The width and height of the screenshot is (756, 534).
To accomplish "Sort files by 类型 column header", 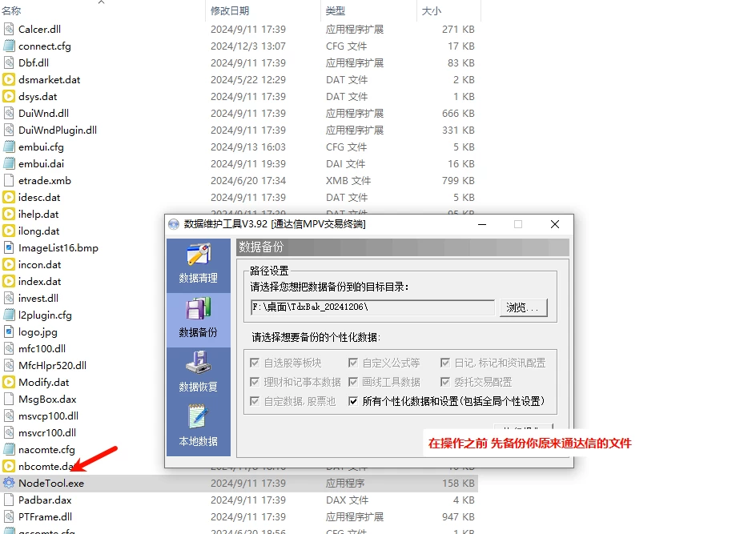I will click(x=335, y=10).
